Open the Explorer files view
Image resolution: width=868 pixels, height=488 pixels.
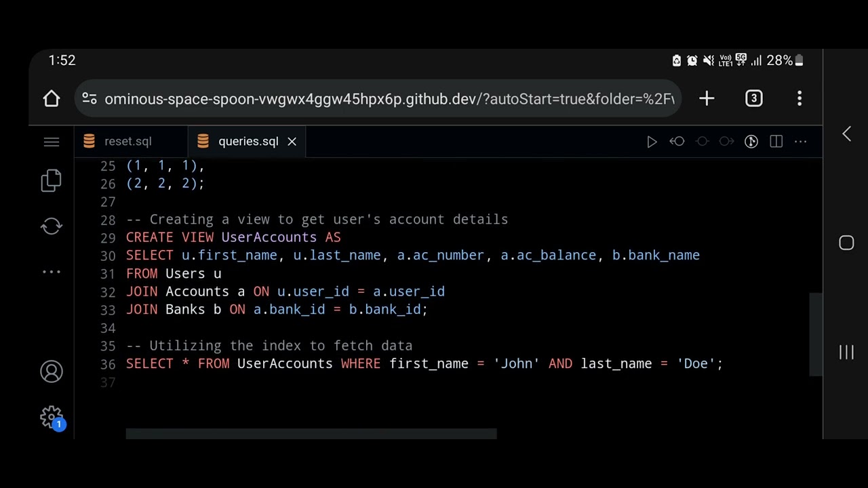point(52,180)
